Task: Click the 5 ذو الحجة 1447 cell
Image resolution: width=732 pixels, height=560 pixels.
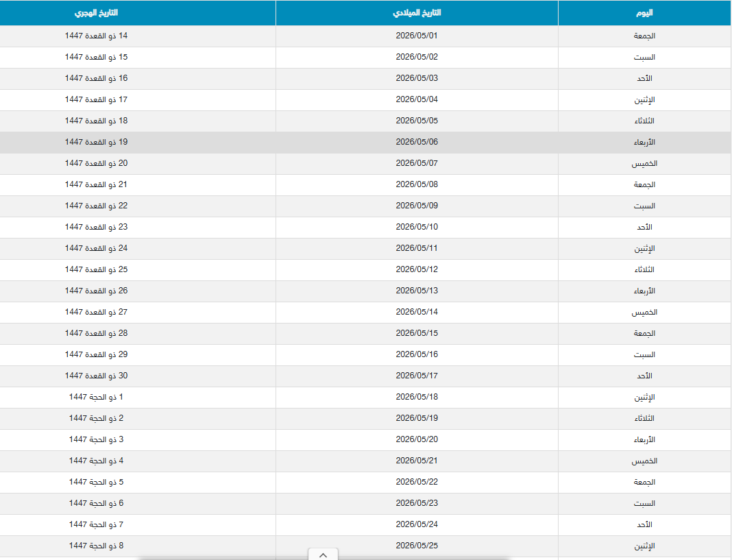Action: [96, 482]
